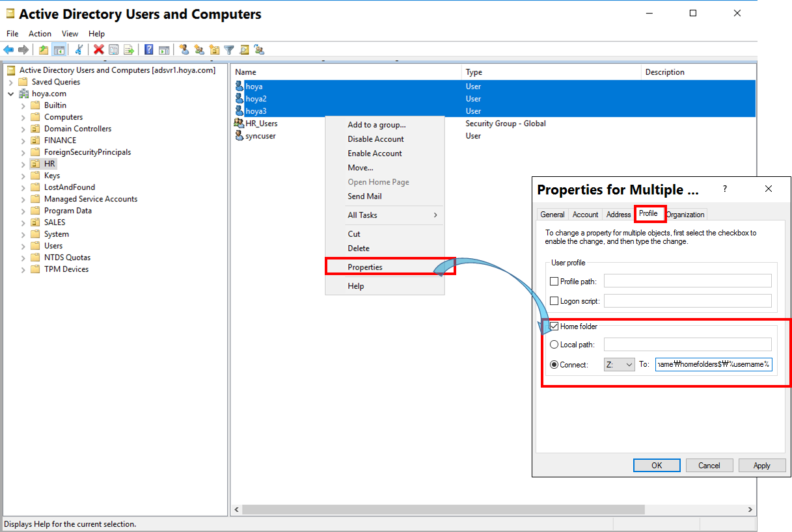
Task: Go up one level folder icon
Action: click(x=44, y=49)
